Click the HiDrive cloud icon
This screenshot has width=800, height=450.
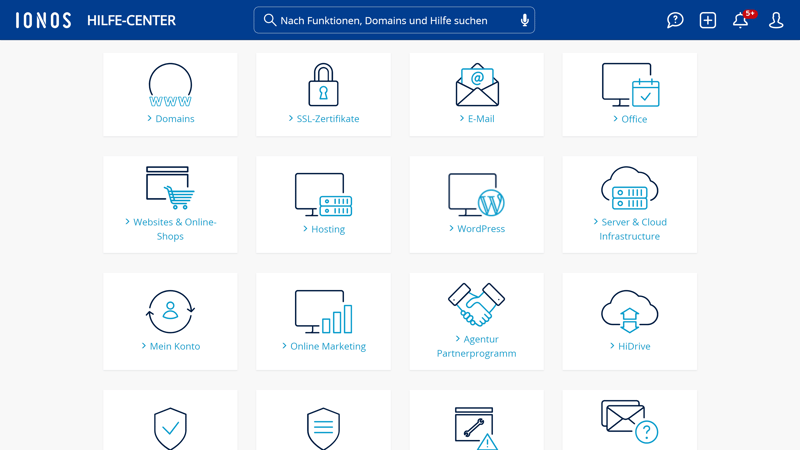630,312
